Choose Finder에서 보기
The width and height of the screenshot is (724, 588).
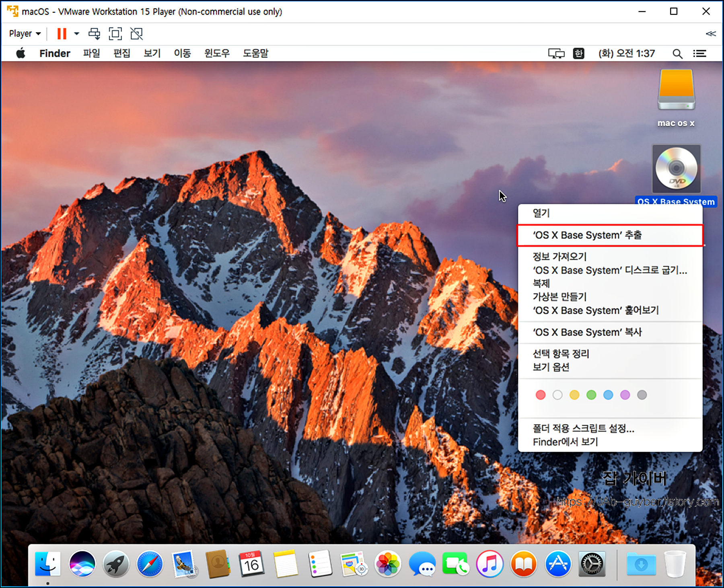click(x=610, y=442)
